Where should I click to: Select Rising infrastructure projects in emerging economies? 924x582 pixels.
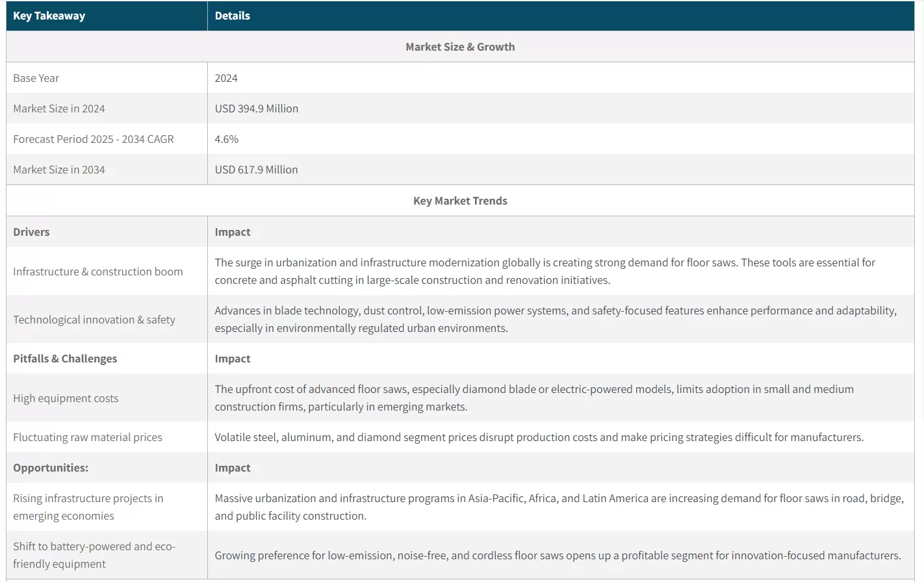point(88,507)
